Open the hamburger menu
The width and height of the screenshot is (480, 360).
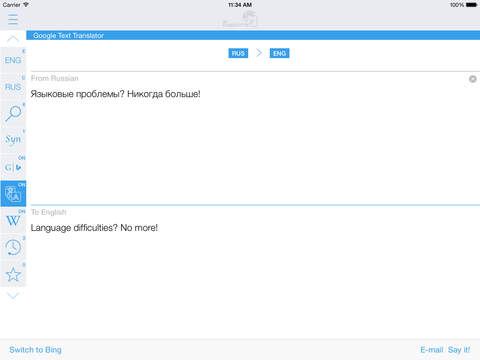13,19
